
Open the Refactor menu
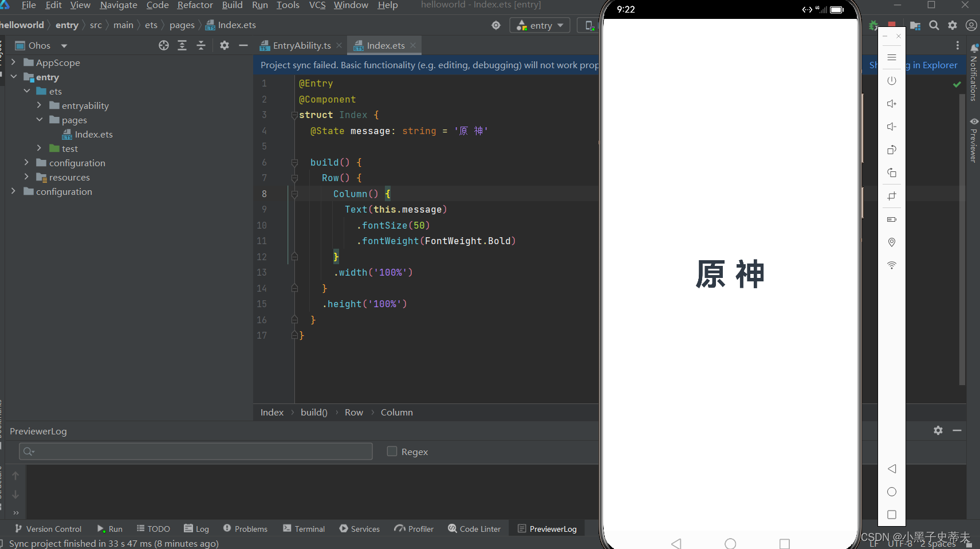tap(195, 5)
